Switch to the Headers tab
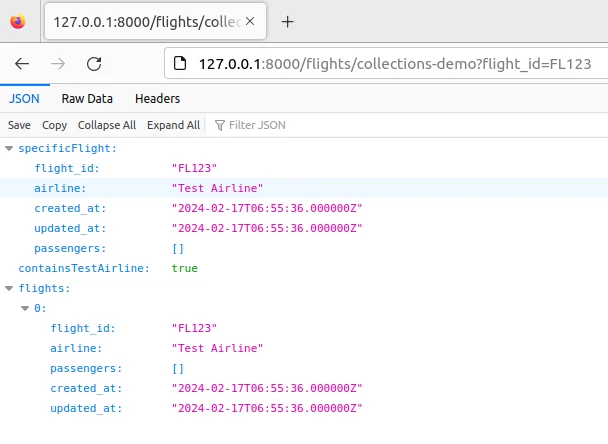Screen dimensions: 608x444 [x=157, y=98]
